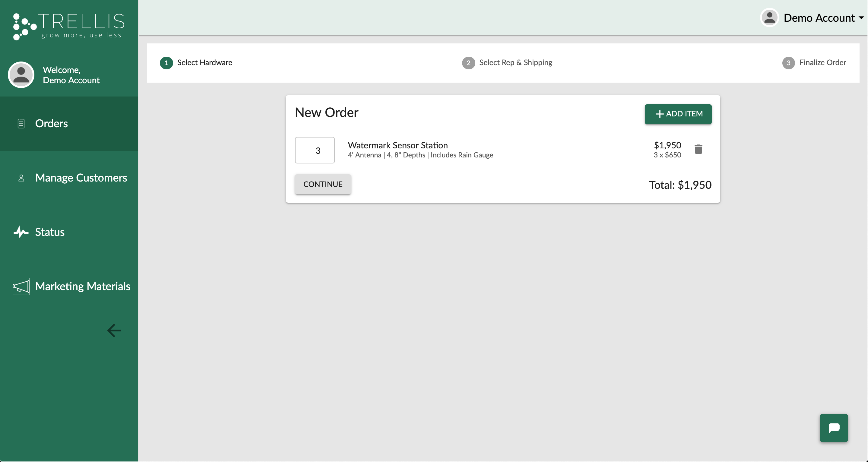868x462 pixels.
Task: Expand the Demo Account dropdown arrow
Action: [861, 18]
